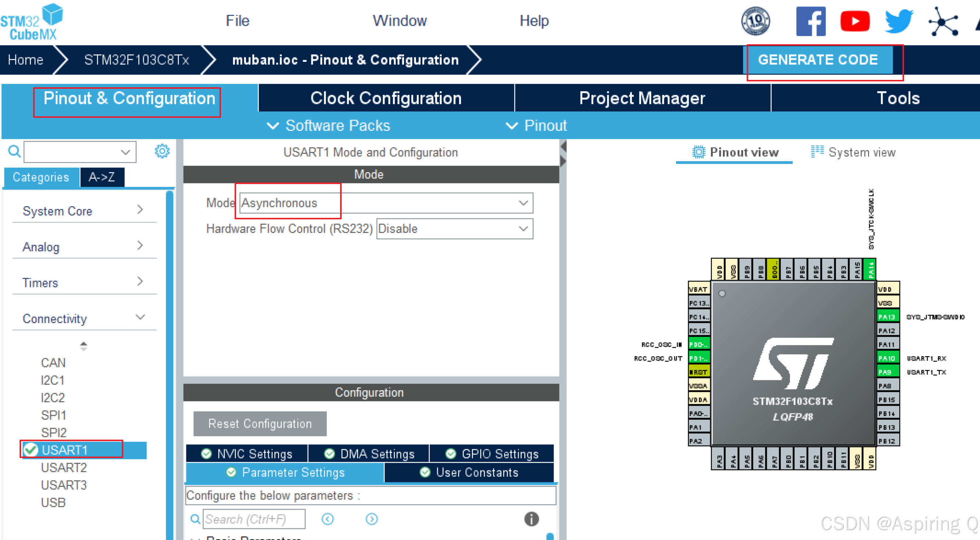Select the BOOT0 pin on the chip's top edge

(773, 269)
